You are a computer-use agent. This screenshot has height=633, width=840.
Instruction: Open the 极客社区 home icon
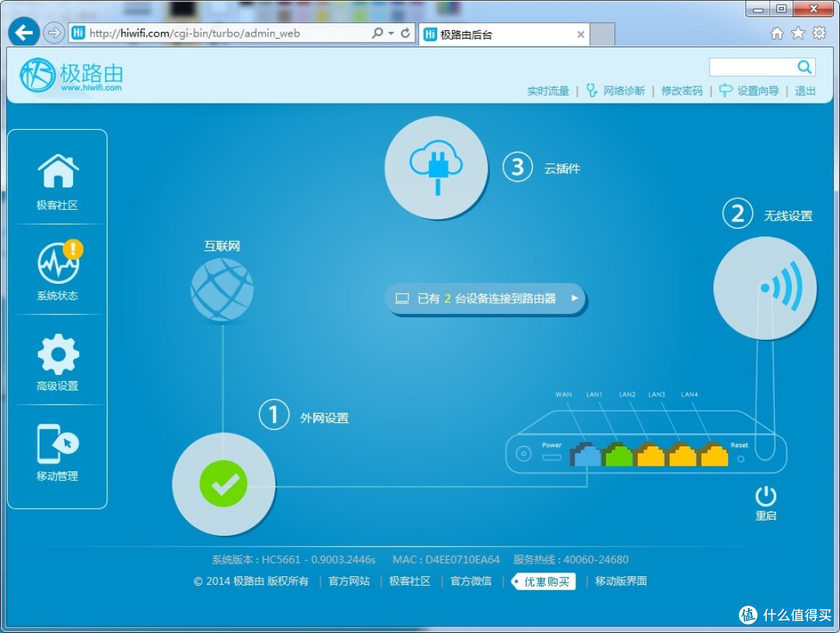point(58,172)
